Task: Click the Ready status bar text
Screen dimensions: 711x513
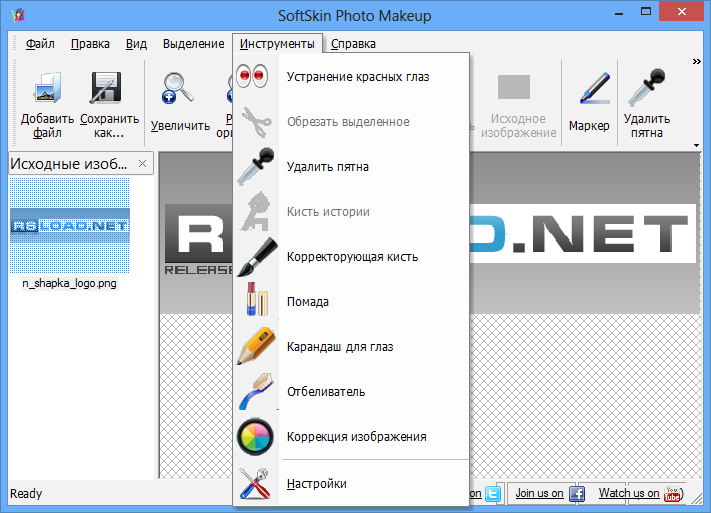Action: click(x=26, y=493)
